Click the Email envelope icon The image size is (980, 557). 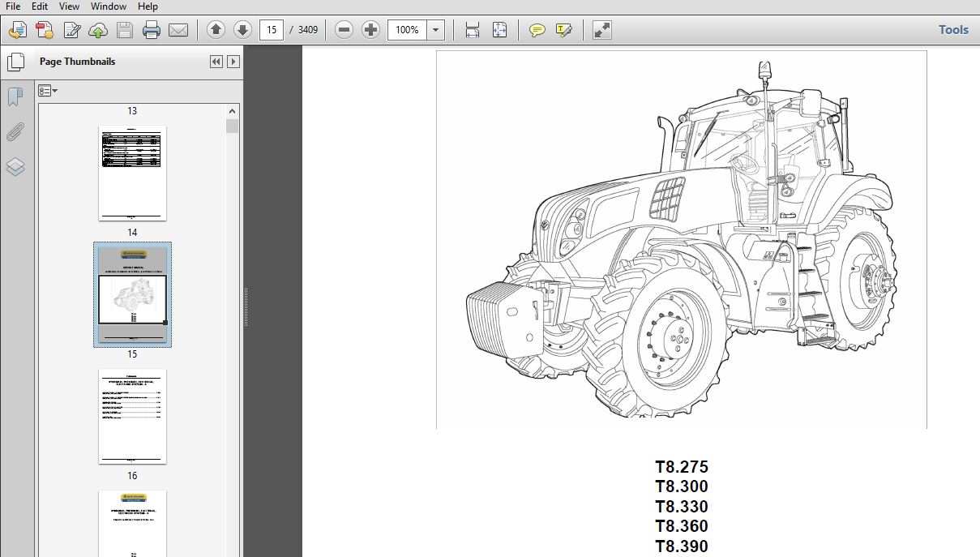tap(178, 31)
